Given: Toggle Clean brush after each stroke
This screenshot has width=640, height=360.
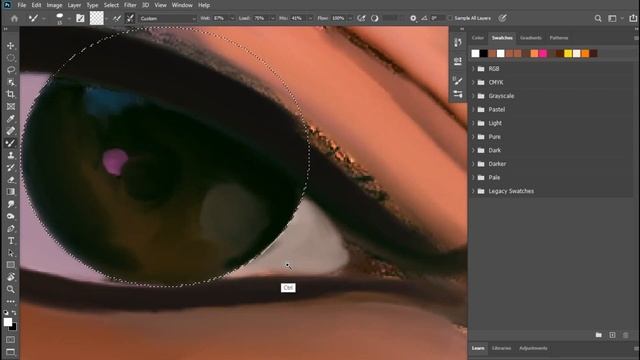Looking at the screenshot, I should 130,18.
